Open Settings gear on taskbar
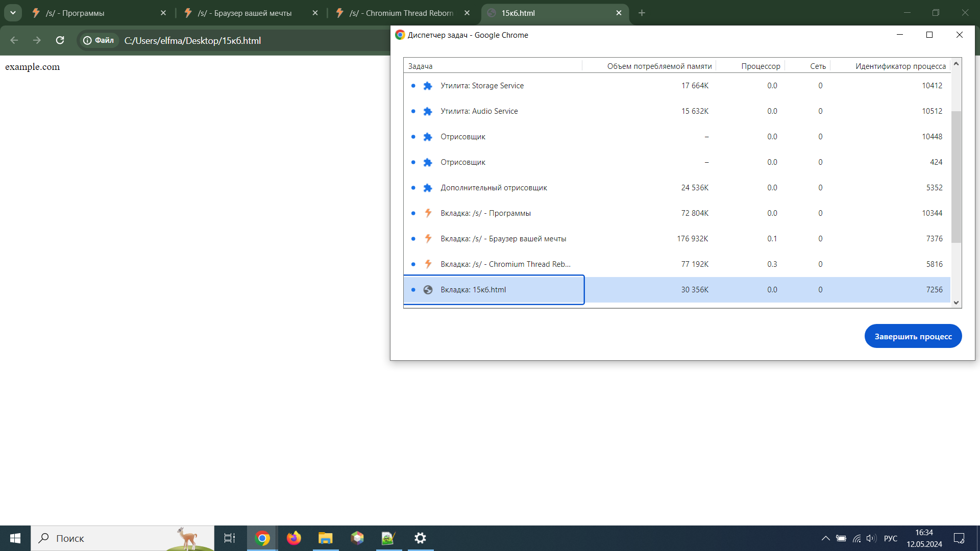This screenshot has width=980, height=551. click(420, 538)
